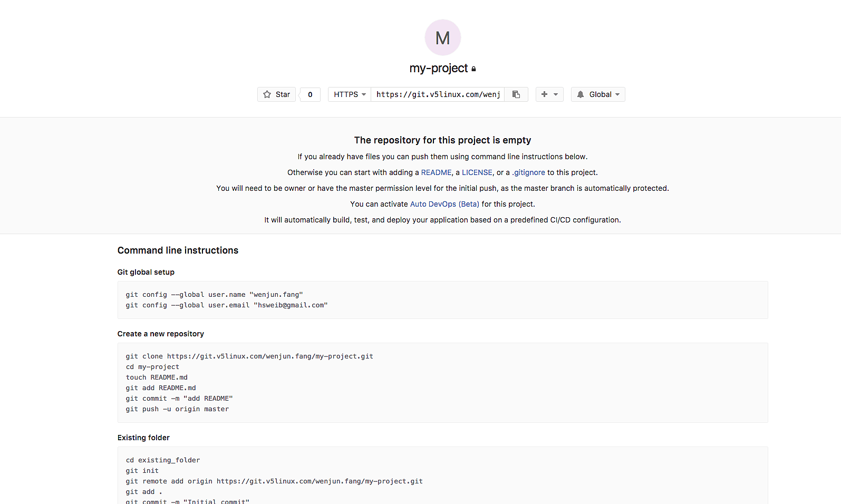
Task: Open the README link
Action: click(x=436, y=172)
